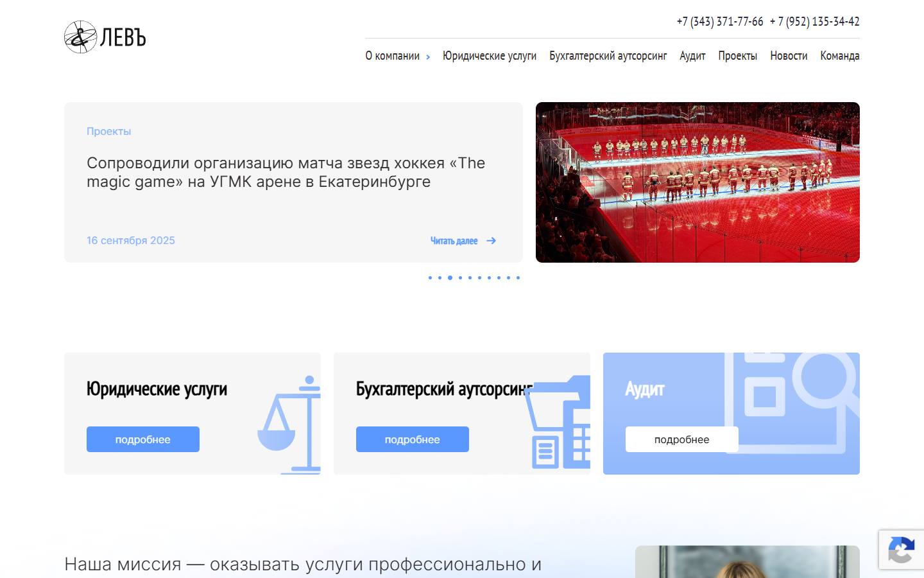
Task: Click the ЛЕВЪ company logo
Action: pos(105,37)
